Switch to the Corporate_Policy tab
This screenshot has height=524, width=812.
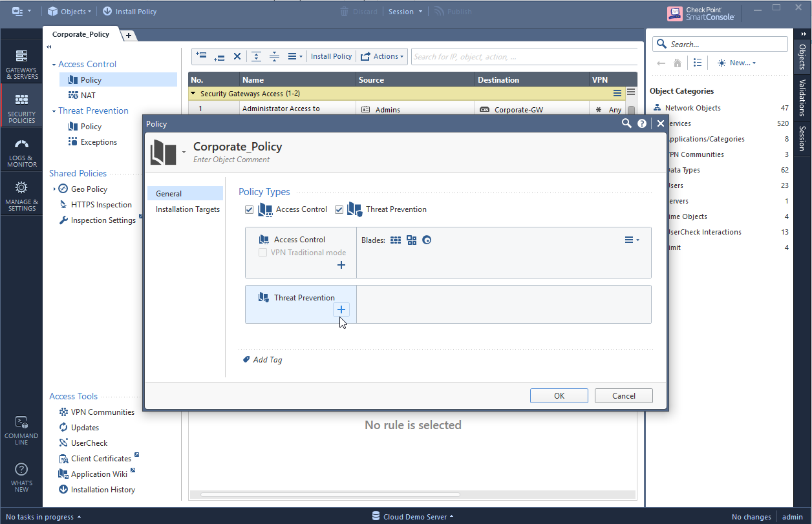(x=81, y=34)
